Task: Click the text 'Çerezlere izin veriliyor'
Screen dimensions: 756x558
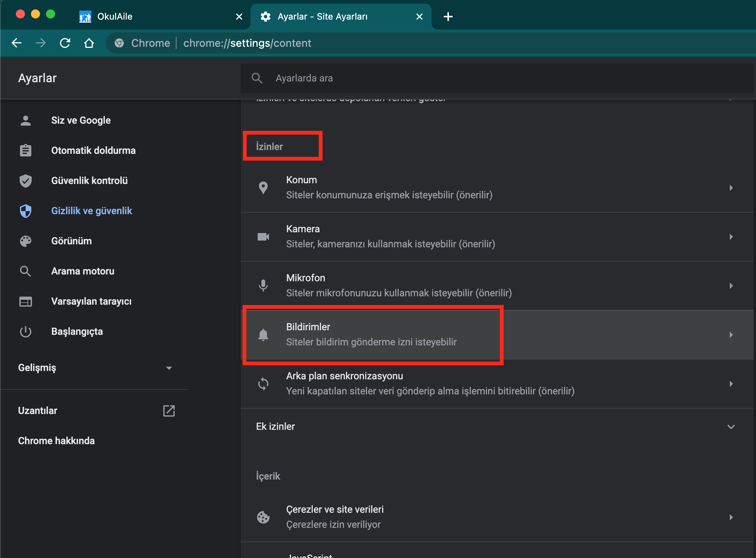Action: [333, 524]
